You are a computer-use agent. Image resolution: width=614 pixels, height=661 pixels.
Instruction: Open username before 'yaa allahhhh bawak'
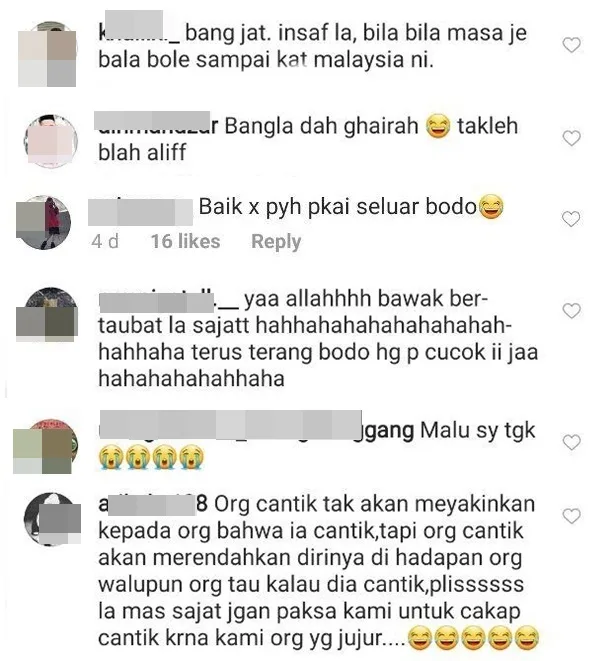click(x=169, y=301)
